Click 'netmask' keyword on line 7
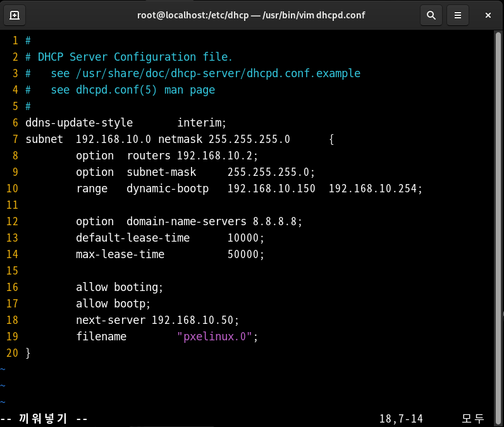The image size is (504, 427). pyautogui.click(x=180, y=139)
